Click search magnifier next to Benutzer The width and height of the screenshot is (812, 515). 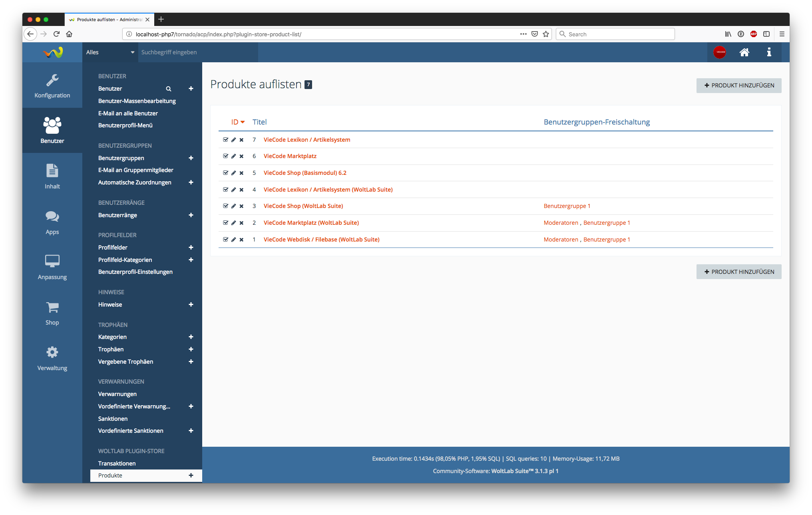click(x=169, y=89)
